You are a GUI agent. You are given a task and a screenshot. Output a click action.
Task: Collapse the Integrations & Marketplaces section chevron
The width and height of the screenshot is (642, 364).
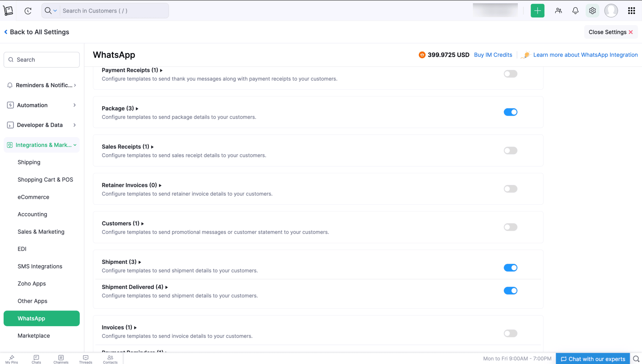click(75, 145)
